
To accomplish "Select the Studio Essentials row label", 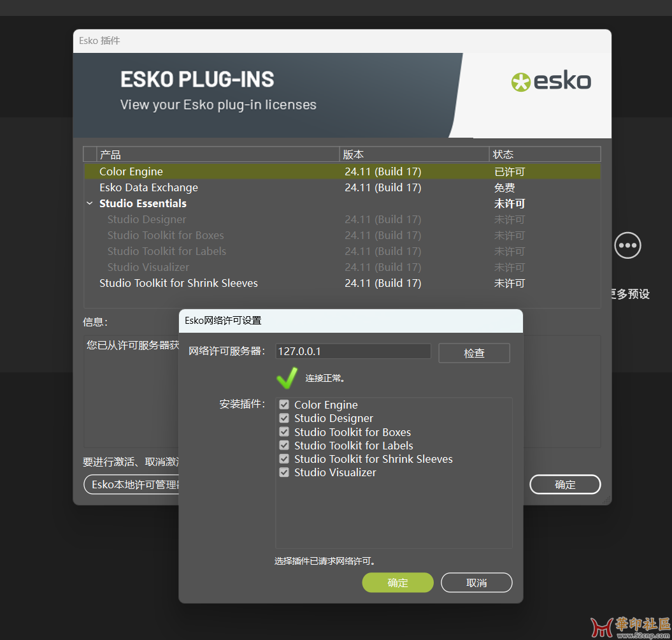I will click(143, 203).
